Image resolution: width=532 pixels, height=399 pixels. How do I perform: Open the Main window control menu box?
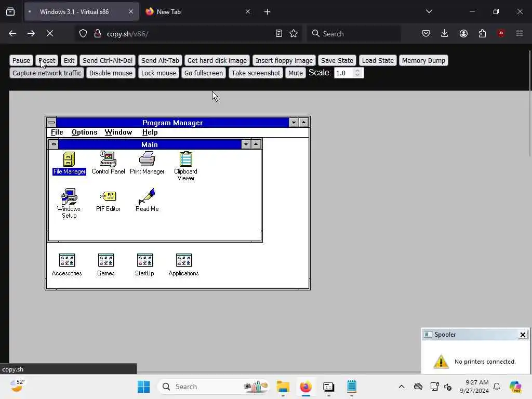point(54,144)
